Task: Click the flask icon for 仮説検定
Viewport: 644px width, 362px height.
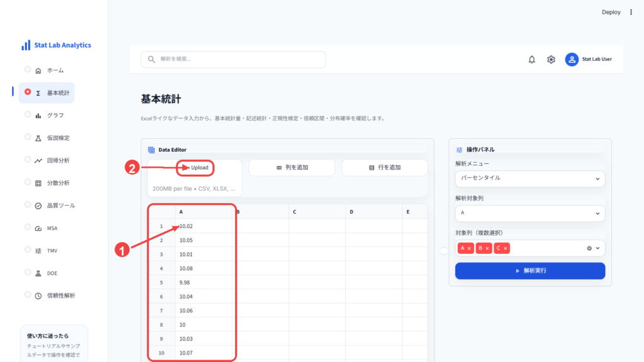Action: coord(38,138)
